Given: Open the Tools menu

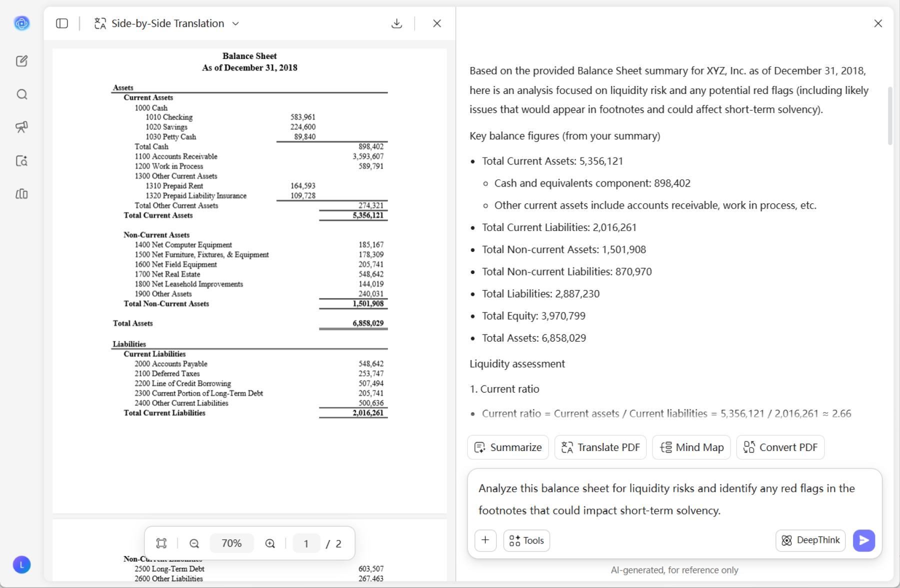Looking at the screenshot, I should click(x=526, y=540).
